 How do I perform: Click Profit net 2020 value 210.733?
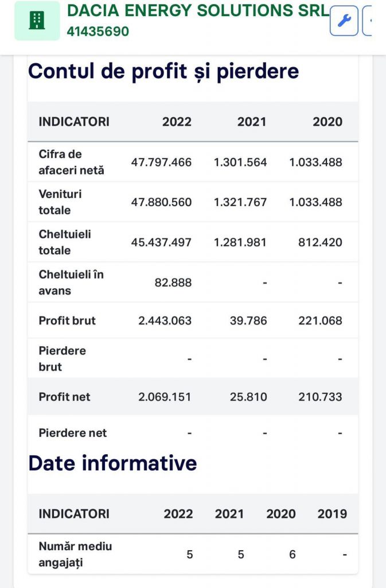pyautogui.click(x=320, y=397)
